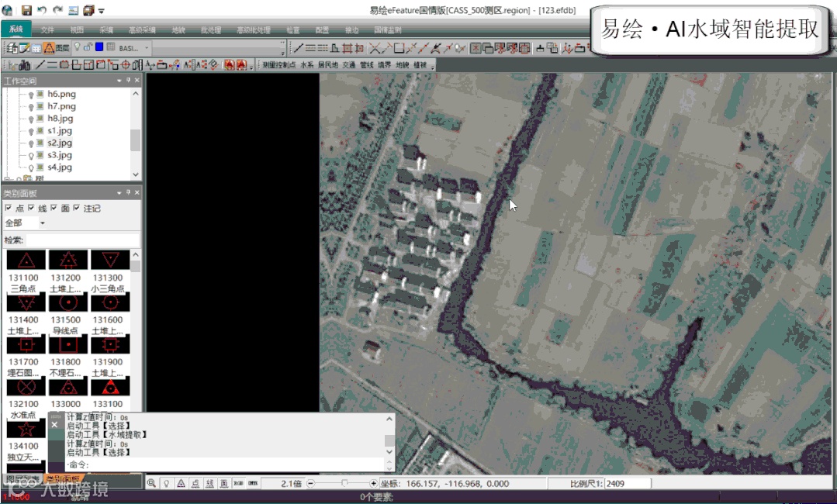Click the save icon in title bar

point(26,10)
